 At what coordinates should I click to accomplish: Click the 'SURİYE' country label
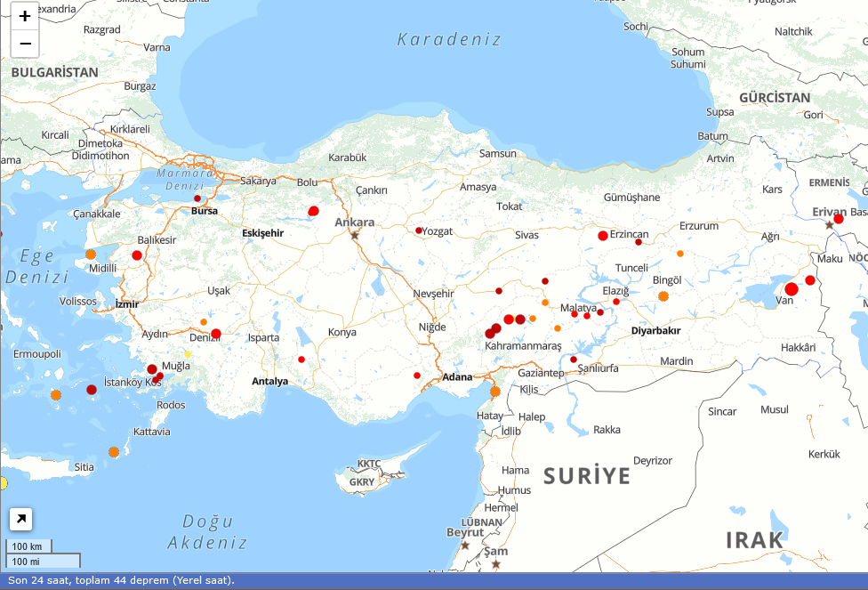587,476
